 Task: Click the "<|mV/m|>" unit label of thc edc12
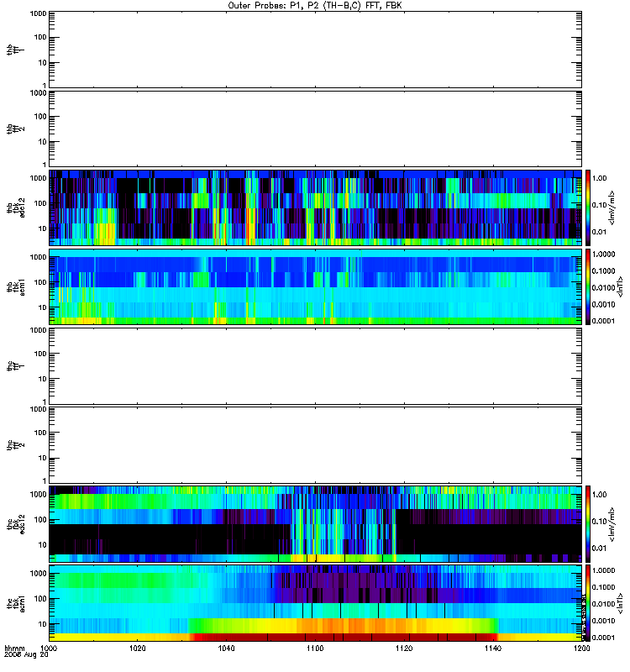click(x=612, y=524)
